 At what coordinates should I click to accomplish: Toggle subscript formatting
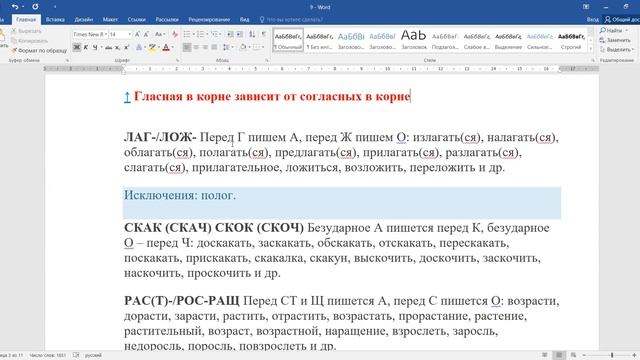click(117, 48)
